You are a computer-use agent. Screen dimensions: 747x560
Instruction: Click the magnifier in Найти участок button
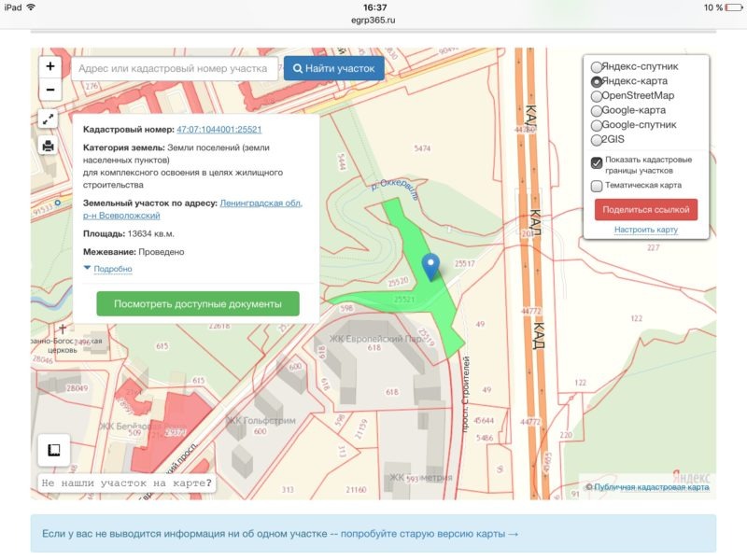click(298, 68)
